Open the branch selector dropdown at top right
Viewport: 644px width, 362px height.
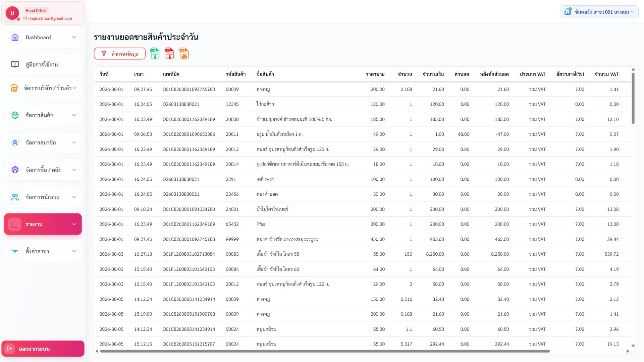[x=599, y=12]
